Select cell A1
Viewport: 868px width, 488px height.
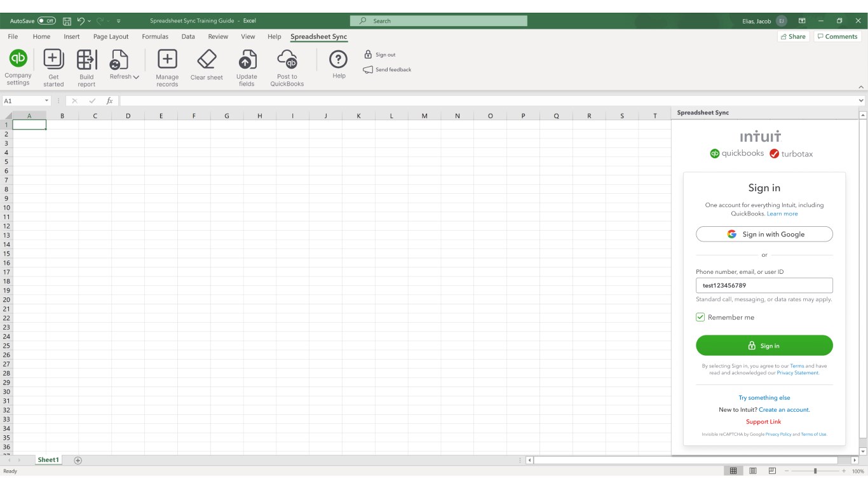(29, 125)
